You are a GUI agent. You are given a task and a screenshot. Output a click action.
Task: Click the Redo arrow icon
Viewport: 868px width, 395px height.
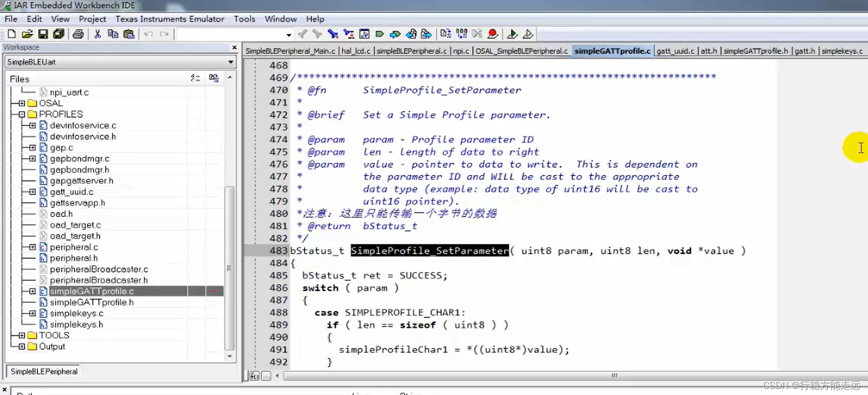[x=164, y=34]
